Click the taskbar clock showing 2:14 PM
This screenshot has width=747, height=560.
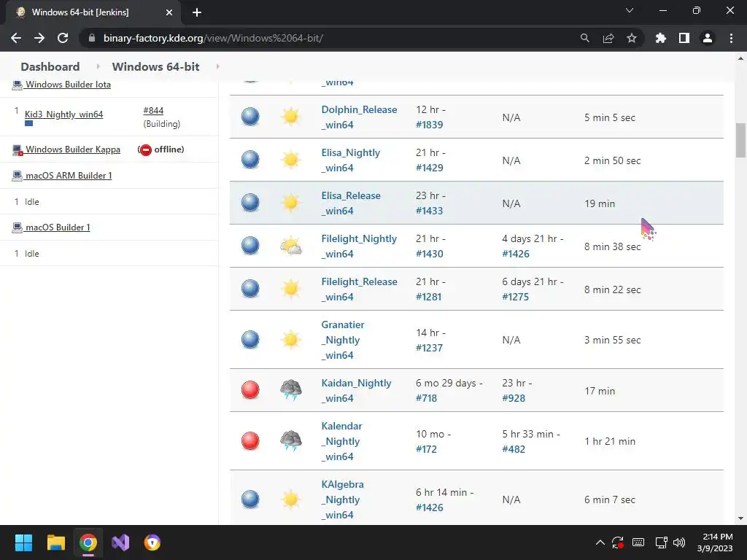(715, 542)
